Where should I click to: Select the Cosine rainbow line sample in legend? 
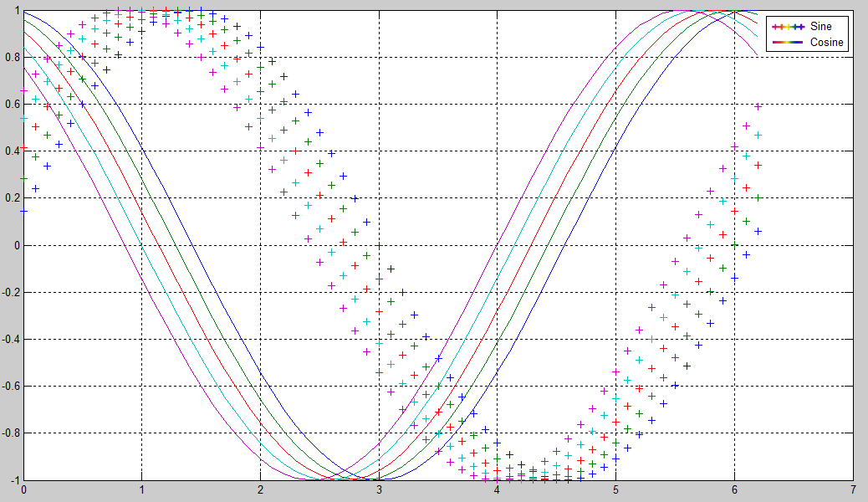click(789, 42)
